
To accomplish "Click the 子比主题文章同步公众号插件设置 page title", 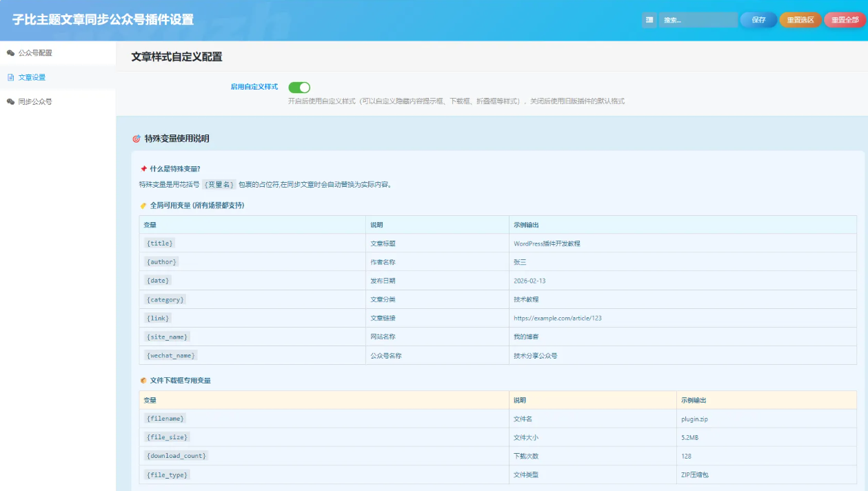I will [103, 19].
